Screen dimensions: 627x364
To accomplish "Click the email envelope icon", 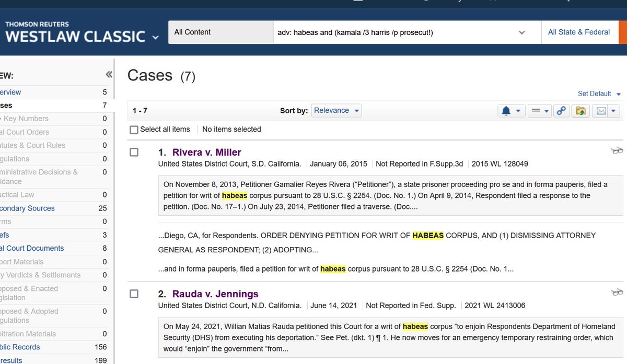I will click(x=601, y=111).
